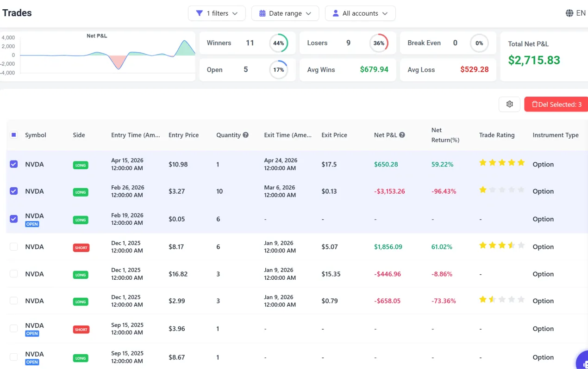Click the Net P&L column help icon
The width and height of the screenshot is (588, 369).
tap(402, 135)
